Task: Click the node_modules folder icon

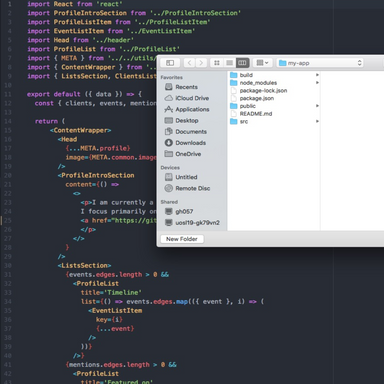Action: (234, 83)
